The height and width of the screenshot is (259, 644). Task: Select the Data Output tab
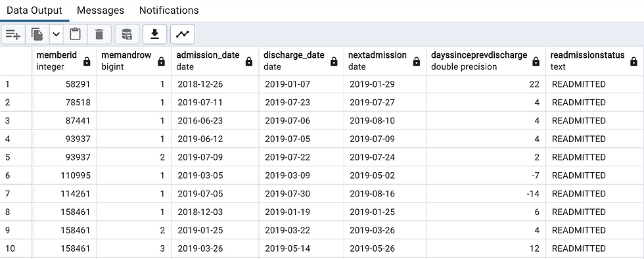coord(34,11)
